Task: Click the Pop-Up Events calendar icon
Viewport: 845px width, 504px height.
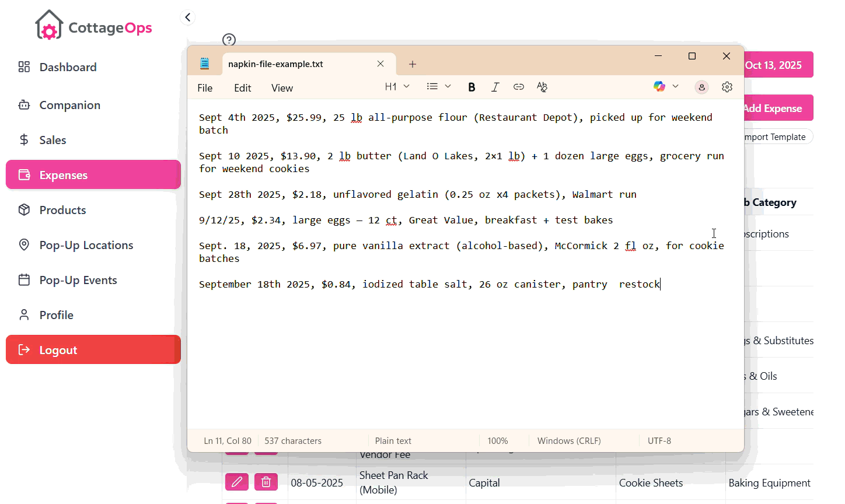Action: click(23, 279)
